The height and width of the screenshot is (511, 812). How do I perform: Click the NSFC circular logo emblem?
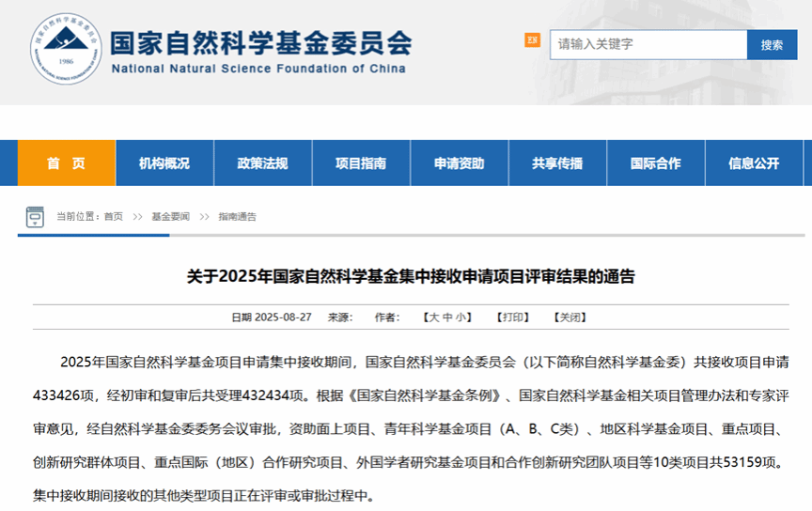(65, 45)
